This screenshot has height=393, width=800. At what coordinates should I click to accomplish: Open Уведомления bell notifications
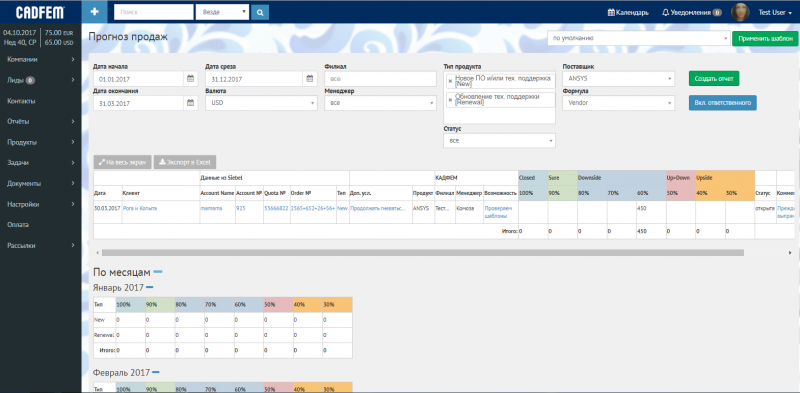pyautogui.click(x=691, y=12)
